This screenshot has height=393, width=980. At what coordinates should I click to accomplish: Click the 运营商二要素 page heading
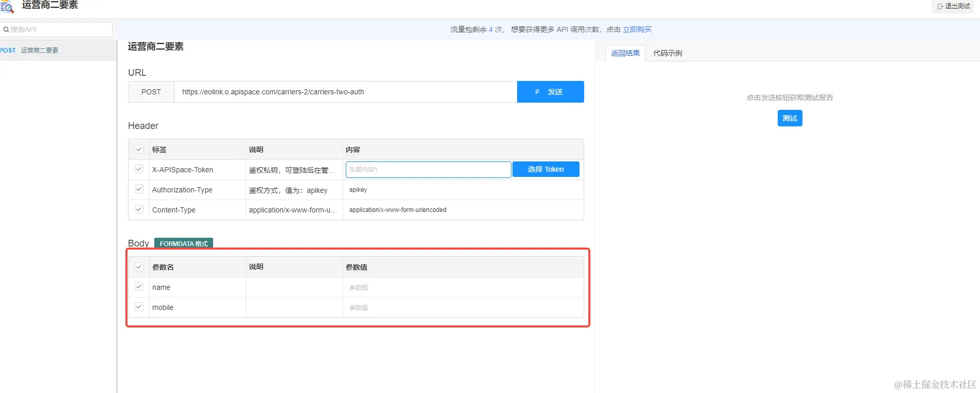(x=156, y=46)
